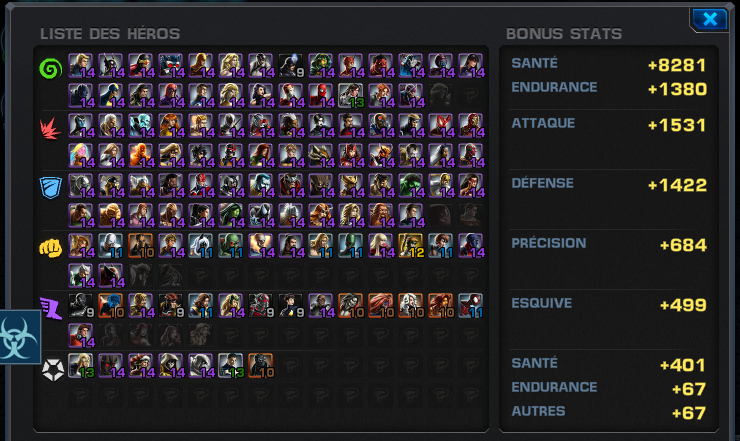Viewport: 740px width, 441px height.
Task: Click the level 9 hero in Infiltrator row
Action: click(291, 66)
